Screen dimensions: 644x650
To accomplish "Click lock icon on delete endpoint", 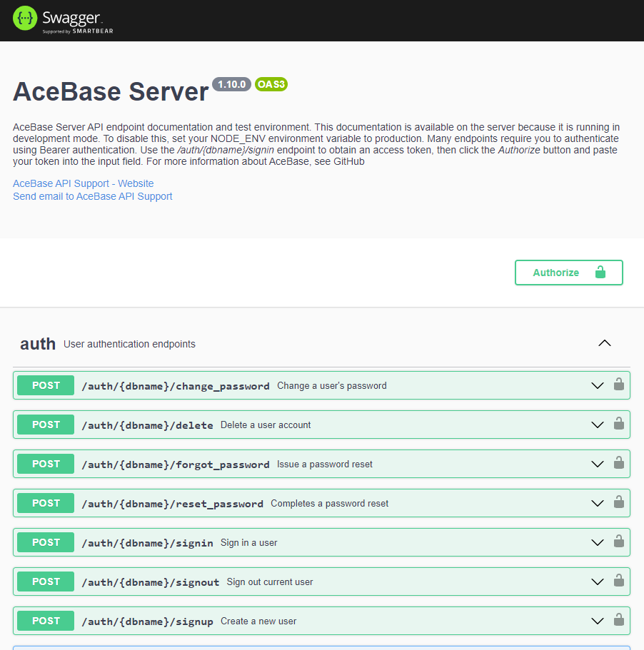I will pyautogui.click(x=619, y=423).
